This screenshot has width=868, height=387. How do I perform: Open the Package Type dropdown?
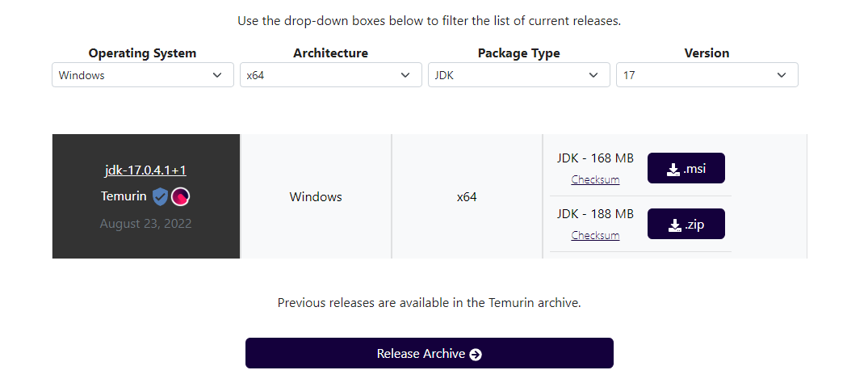point(518,75)
